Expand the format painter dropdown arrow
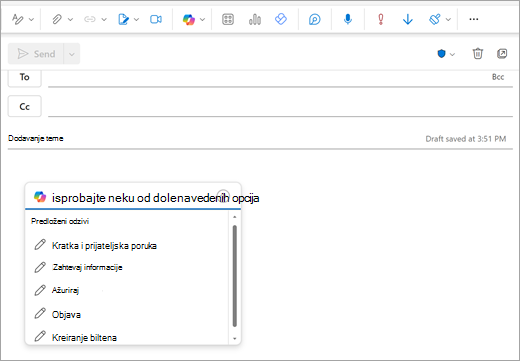This screenshot has width=520, height=361. (448, 19)
